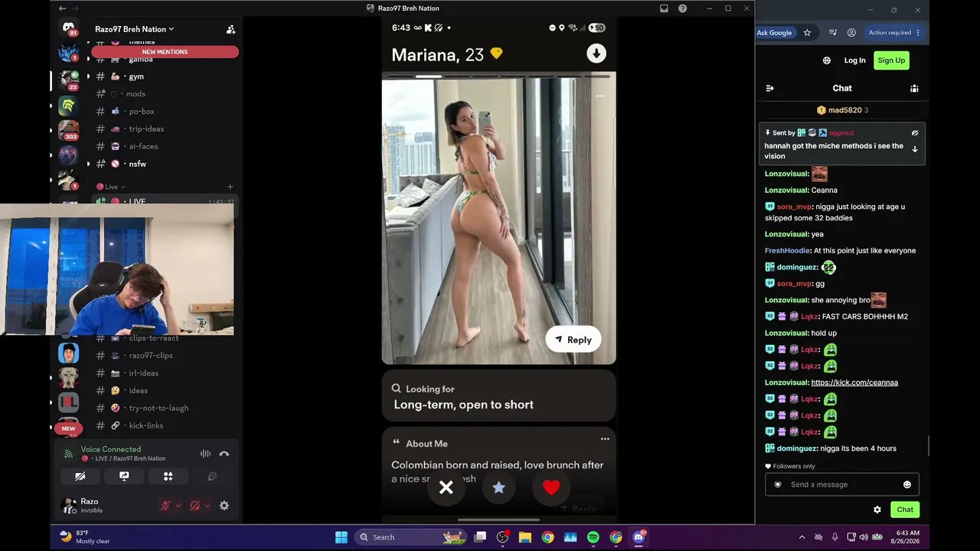Viewport: 980px width, 551px height.
Task: Open the nsfw channel
Action: [x=166, y=164]
